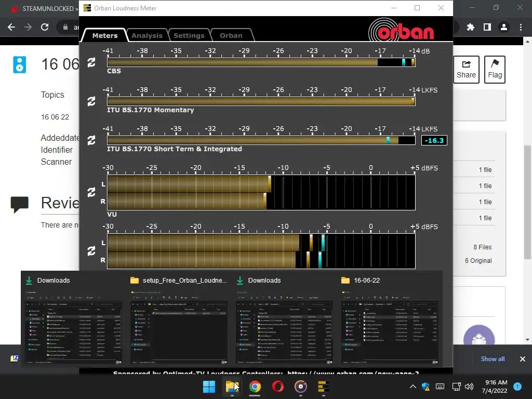
Task: Click the Flag button on the webpage
Action: pos(495,70)
